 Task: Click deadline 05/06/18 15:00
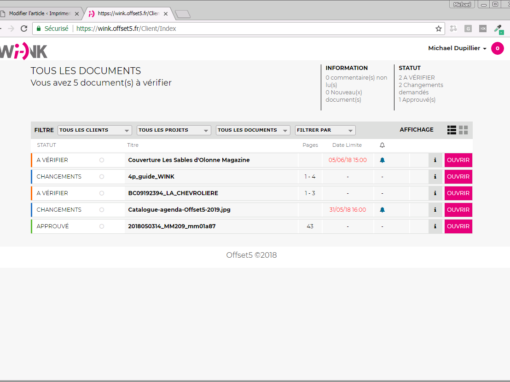347,160
